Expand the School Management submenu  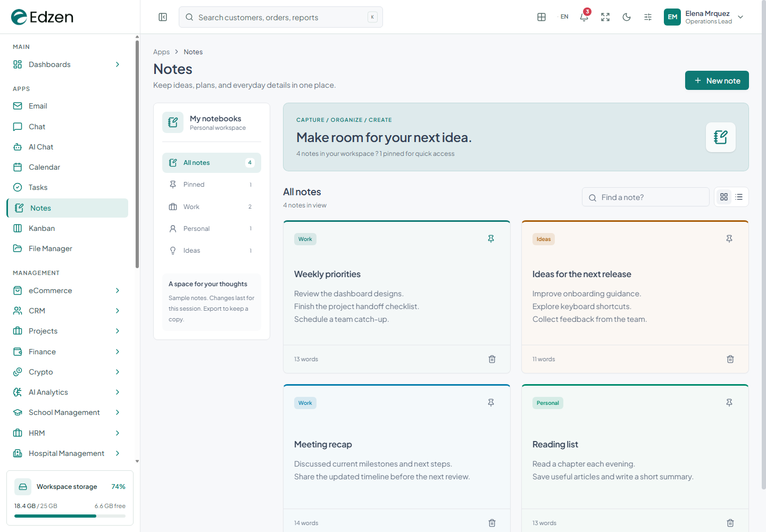pyautogui.click(x=67, y=412)
